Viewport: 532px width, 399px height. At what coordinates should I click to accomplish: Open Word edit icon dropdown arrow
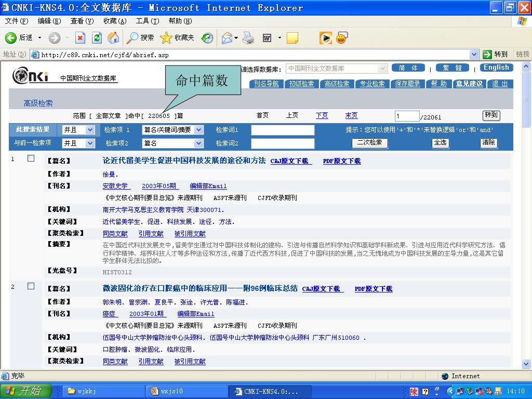[280, 37]
